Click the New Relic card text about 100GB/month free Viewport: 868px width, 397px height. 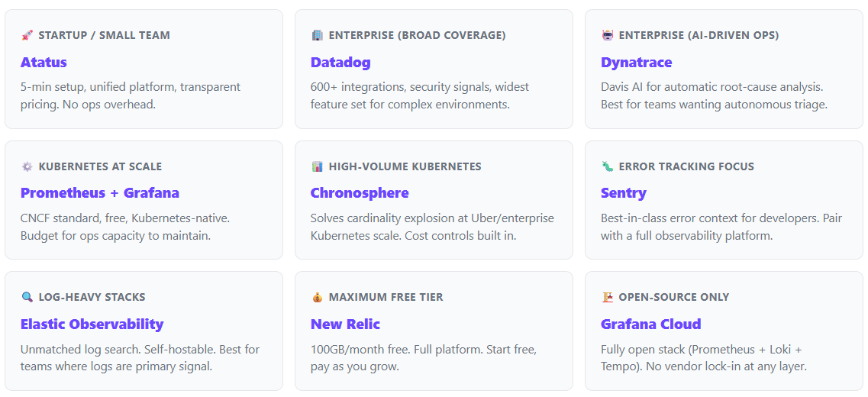[x=424, y=358]
